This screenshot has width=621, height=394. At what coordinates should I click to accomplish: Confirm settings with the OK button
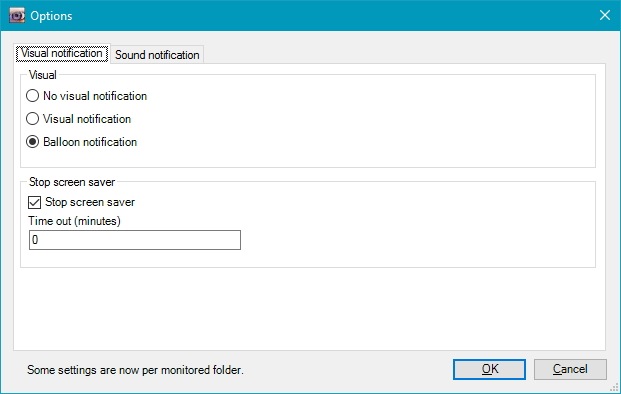pyautogui.click(x=489, y=369)
